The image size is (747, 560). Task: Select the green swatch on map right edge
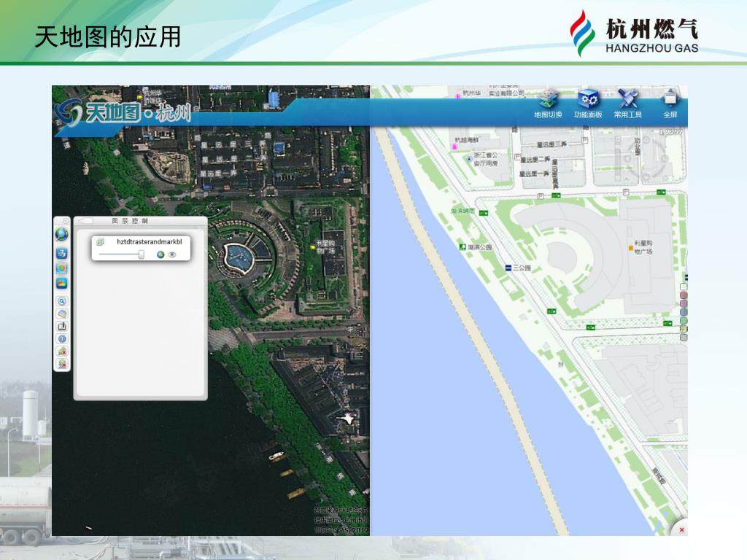click(684, 321)
